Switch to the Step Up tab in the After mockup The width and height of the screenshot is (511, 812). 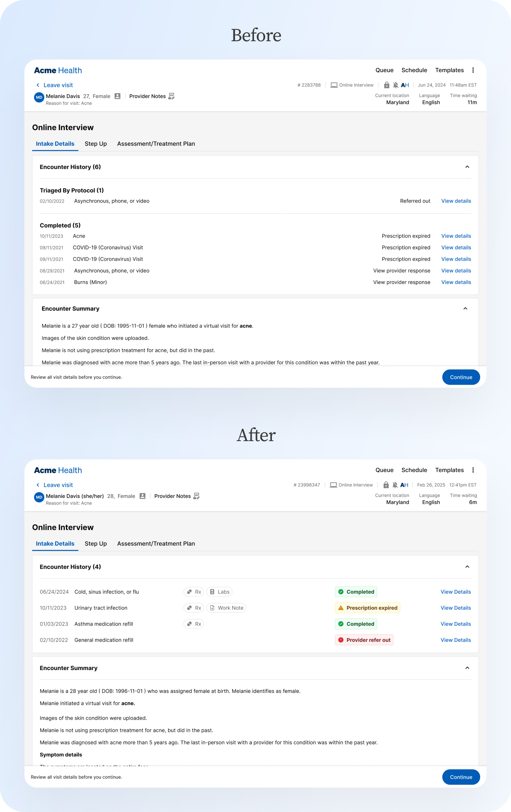(x=96, y=543)
